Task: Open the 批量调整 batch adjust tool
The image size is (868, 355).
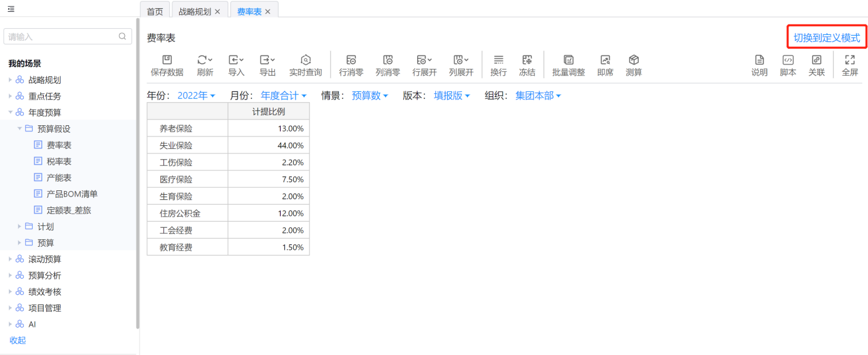Action: [569, 60]
